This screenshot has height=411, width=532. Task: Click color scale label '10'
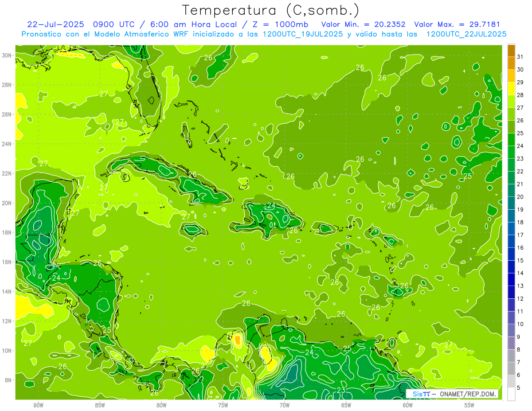tap(520, 324)
